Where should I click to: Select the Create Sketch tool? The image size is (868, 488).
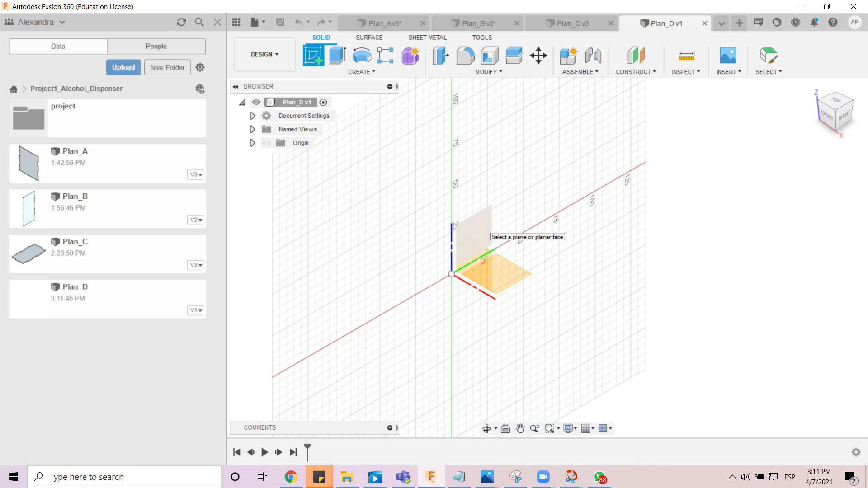click(313, 56)
